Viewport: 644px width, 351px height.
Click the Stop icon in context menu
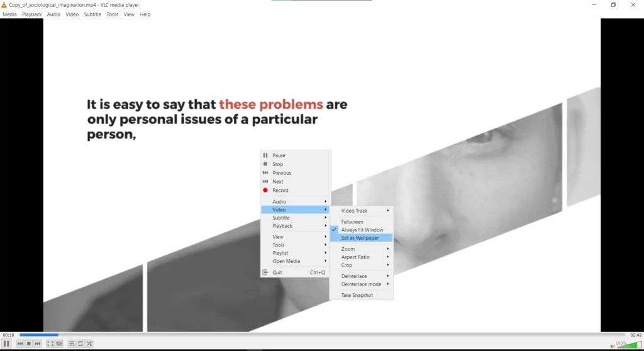(265, 164)
